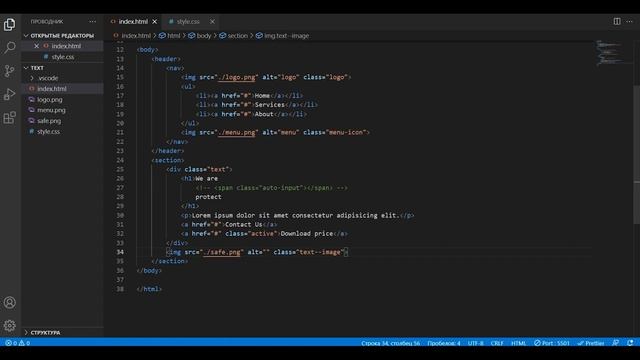640x360 pixels.
Task: Open the Search view in activity bar
Action: pyautogui.click(x=9, y=48)
